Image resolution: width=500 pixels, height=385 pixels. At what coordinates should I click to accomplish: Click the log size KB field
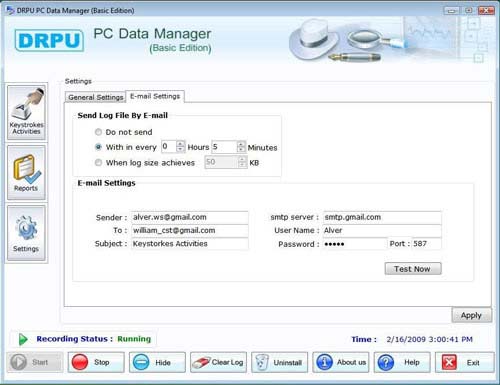pos(222,162)
